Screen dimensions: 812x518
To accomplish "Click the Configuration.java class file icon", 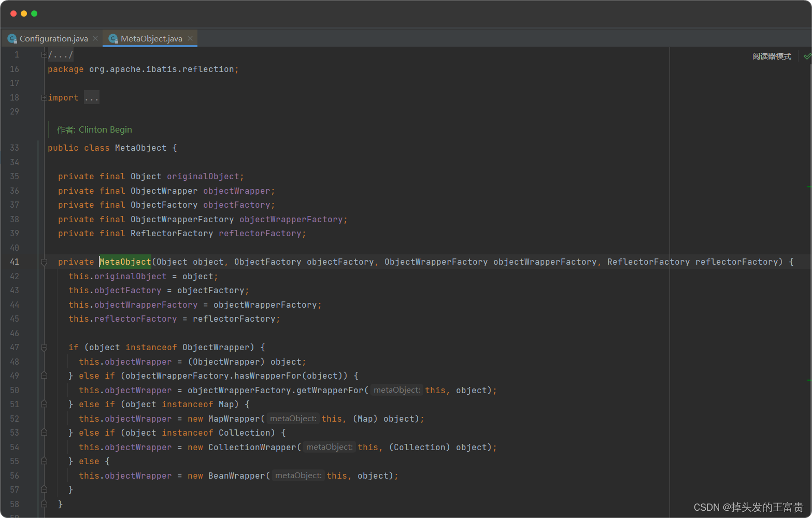I will 12,39.
